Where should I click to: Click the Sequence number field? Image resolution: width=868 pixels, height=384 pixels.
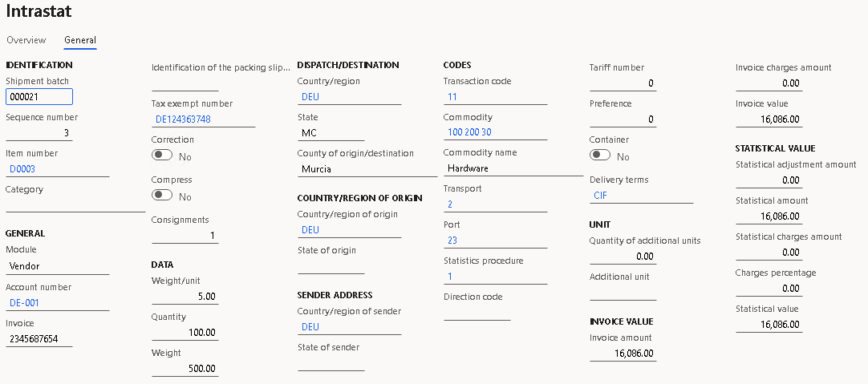point(39,133)
